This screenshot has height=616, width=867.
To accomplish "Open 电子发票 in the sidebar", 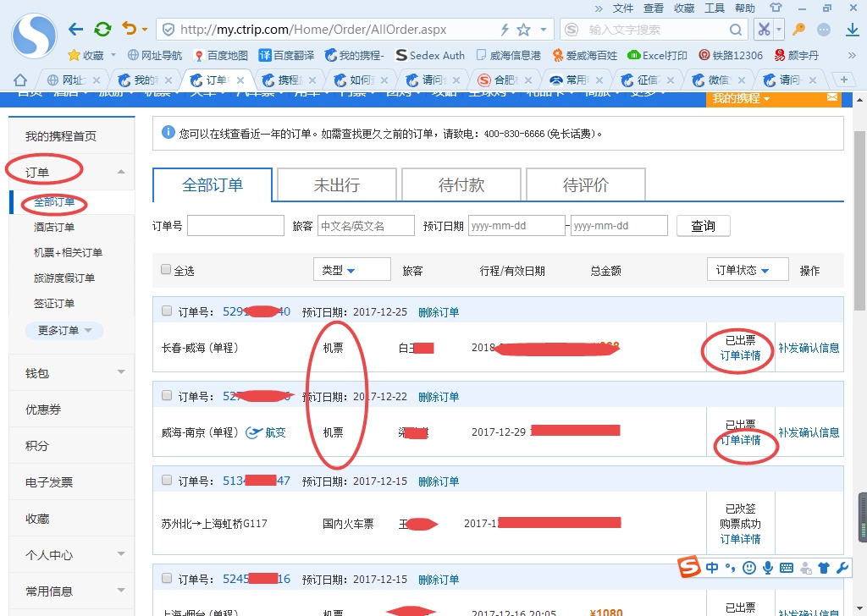I will point(48,482).
